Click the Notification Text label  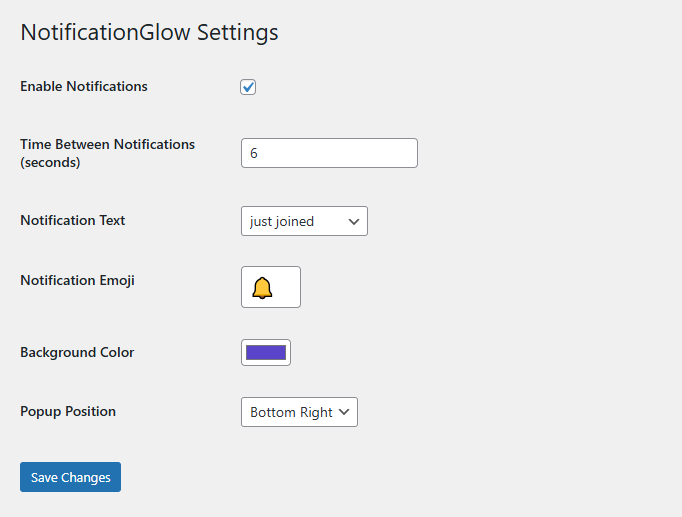click(73, 220)
